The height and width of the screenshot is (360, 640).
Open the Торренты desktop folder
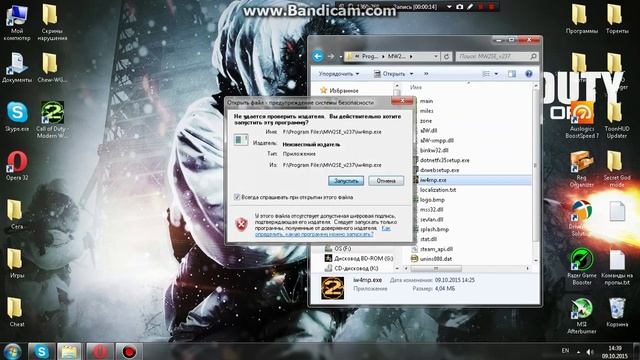click(617, 19)
